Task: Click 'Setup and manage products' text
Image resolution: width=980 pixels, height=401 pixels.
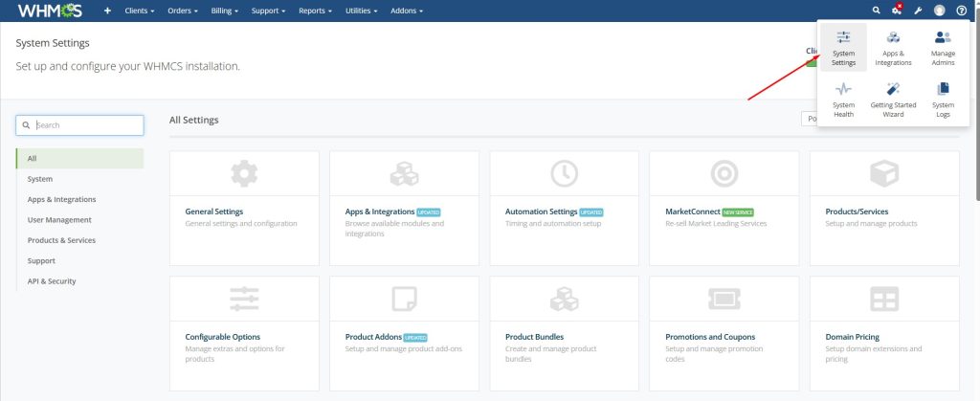Action: point(871,224)
